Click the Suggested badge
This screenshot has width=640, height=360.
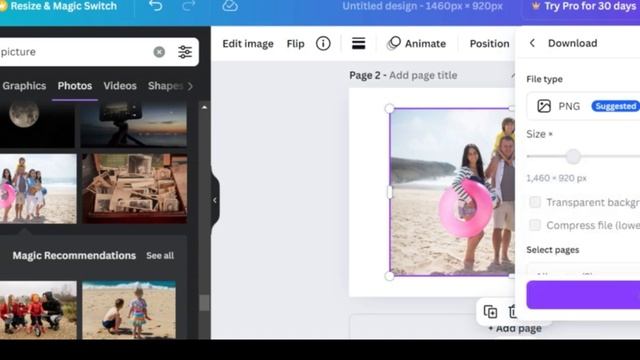click(x=616, y=106)
